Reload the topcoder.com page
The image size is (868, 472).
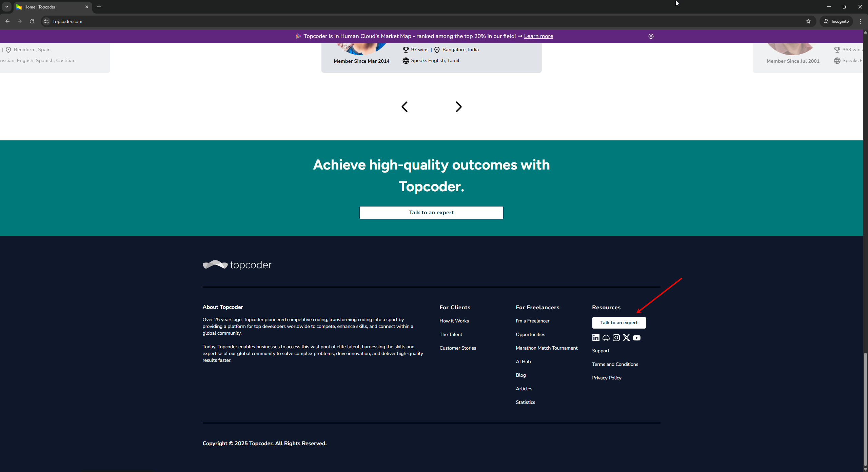(32, 21)
